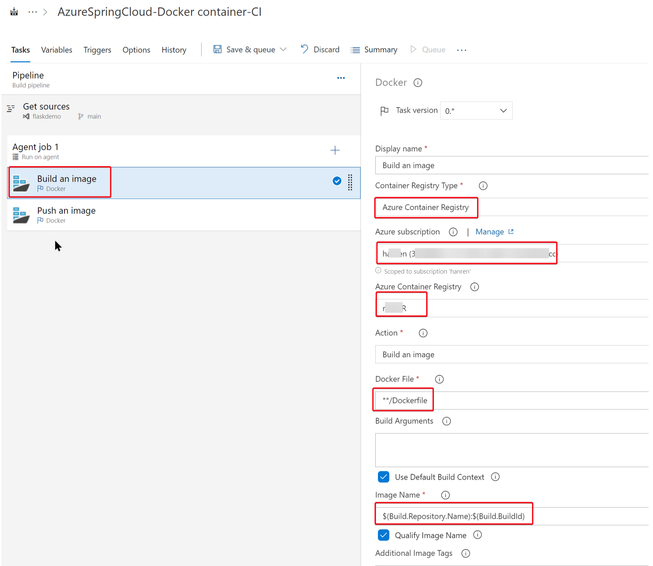Click the Task version flag icon

click(x=384, y=111)
